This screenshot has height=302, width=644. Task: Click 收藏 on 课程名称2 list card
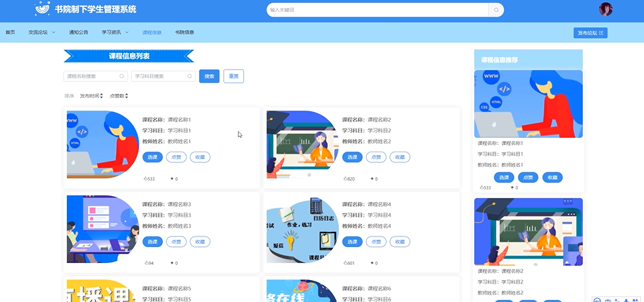pyautogui.click(x=400, y=157)
